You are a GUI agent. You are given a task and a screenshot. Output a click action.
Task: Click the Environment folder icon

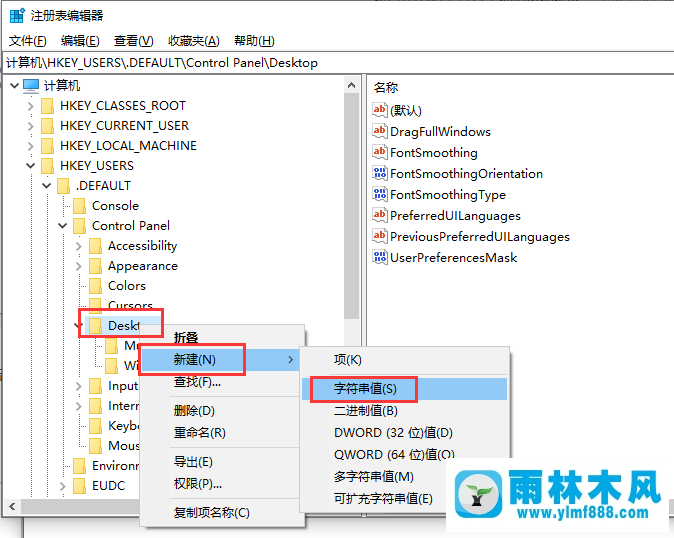80,465
